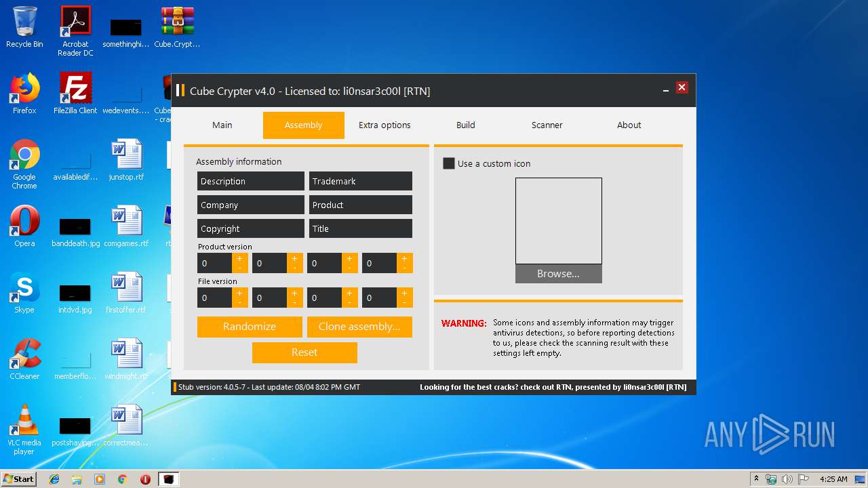The image size is (868, 488).
Task: Select windmight.rtf document icon
Action: [126, 359]
